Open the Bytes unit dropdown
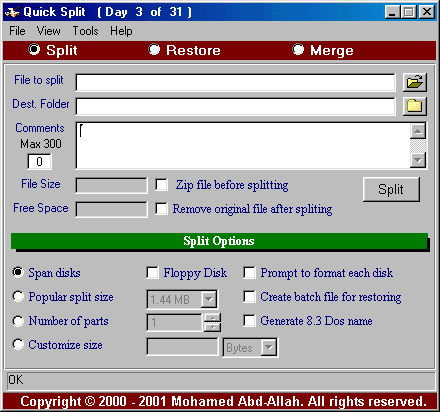This screenshot has width=440, height=412. pos(269,348)
